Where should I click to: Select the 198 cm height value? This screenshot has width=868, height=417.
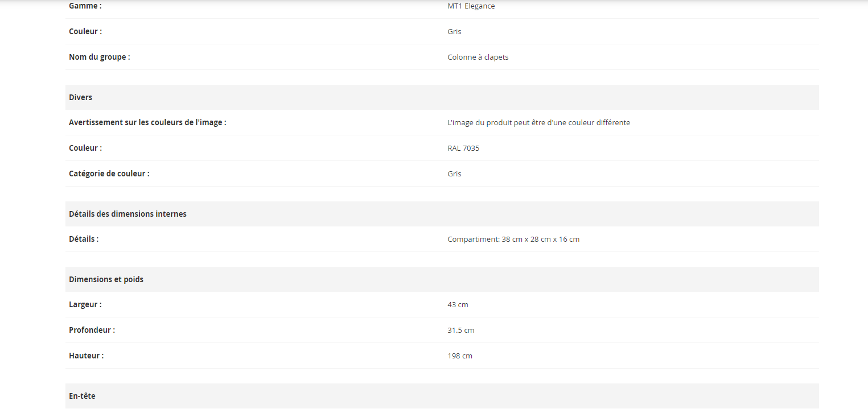(460, 356)
